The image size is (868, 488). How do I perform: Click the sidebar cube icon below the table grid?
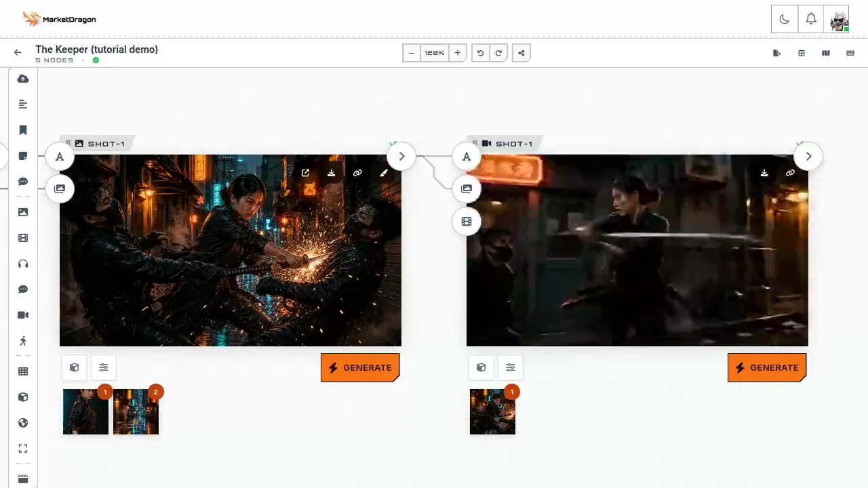(x=23, y=397)
